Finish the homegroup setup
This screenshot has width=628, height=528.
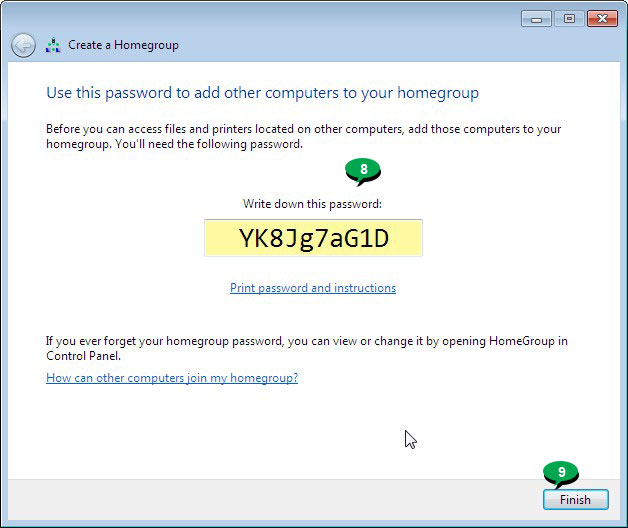tap(576, 500)
